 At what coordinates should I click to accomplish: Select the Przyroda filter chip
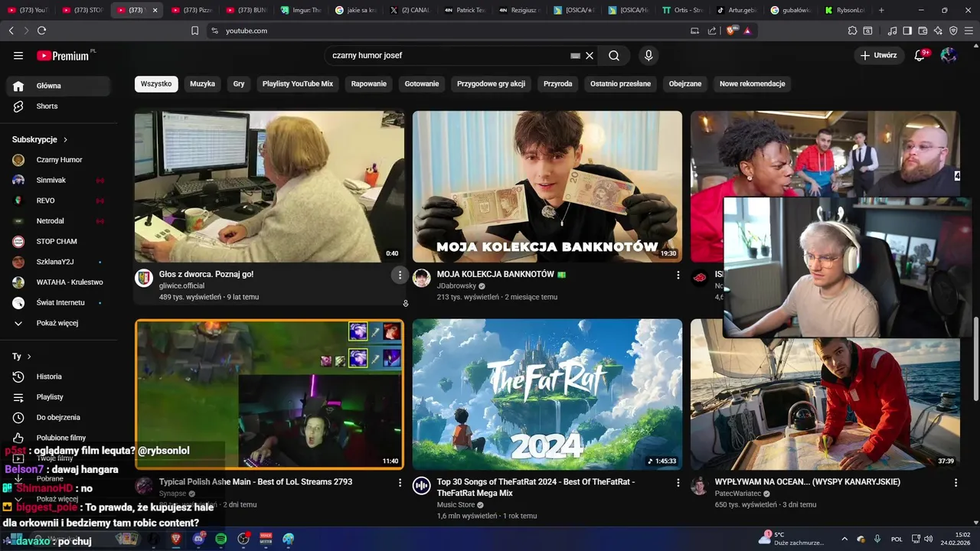click(558, 83)
